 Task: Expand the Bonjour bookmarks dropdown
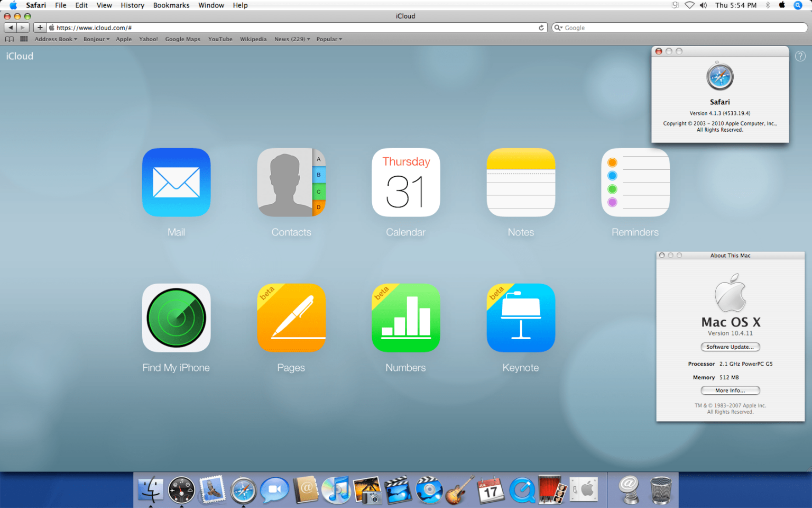[x=97, y=39]
